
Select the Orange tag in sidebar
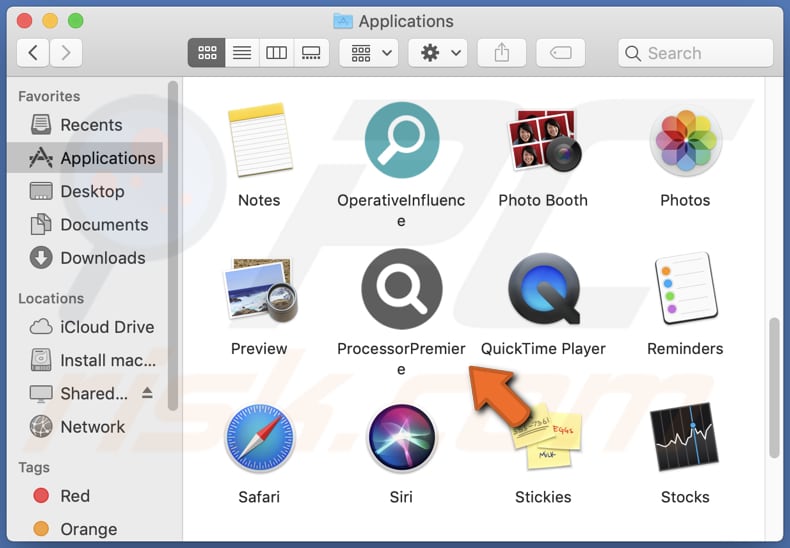click(x=85, y=529)
